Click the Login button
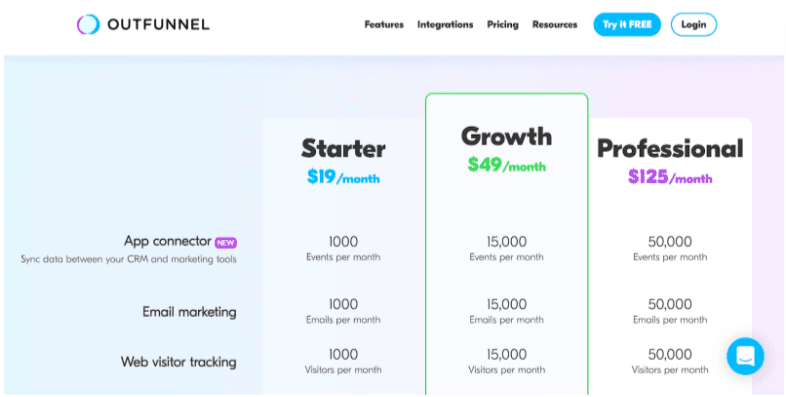786x397 pixels. [694, 25]
